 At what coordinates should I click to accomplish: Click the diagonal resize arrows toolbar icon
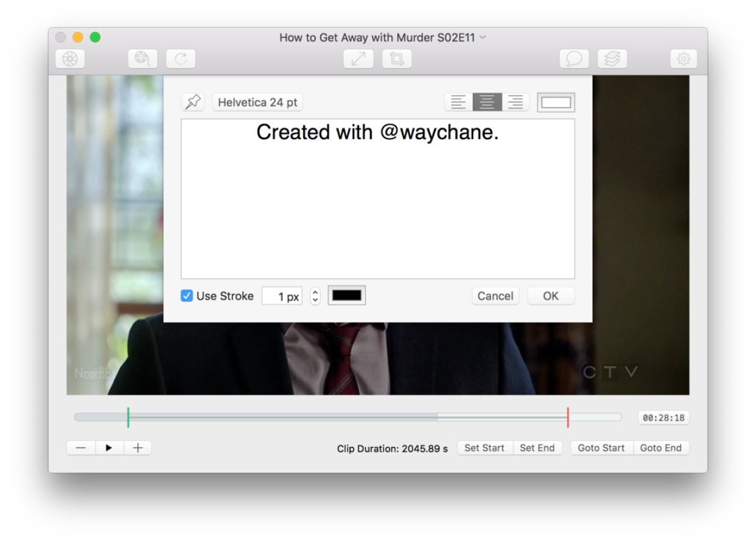point(358,59)
